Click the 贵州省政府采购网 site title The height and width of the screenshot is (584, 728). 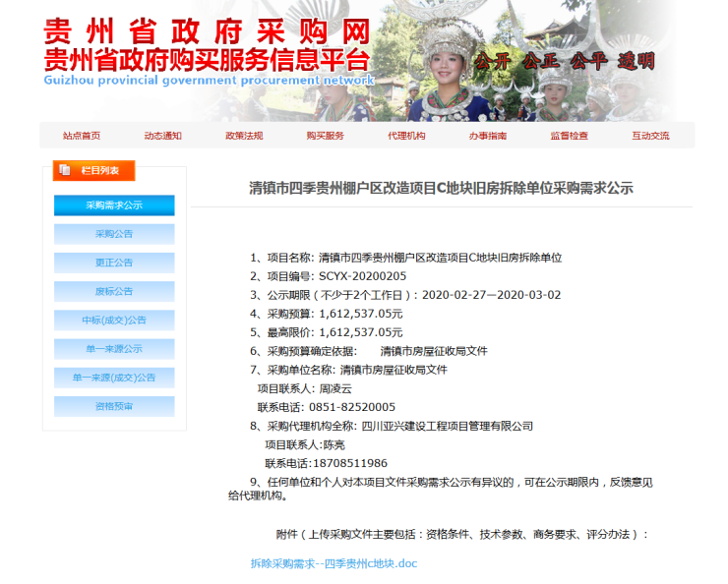(x=207, y=31)
